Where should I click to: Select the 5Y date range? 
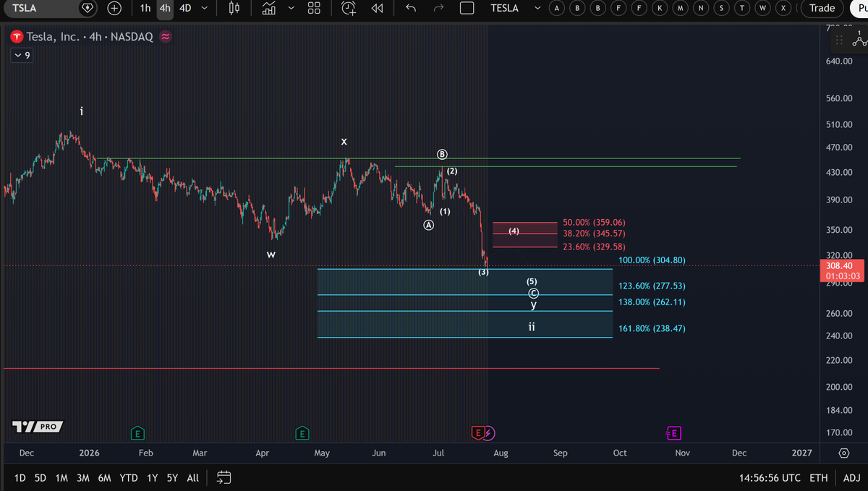click(x=172, y=477)
